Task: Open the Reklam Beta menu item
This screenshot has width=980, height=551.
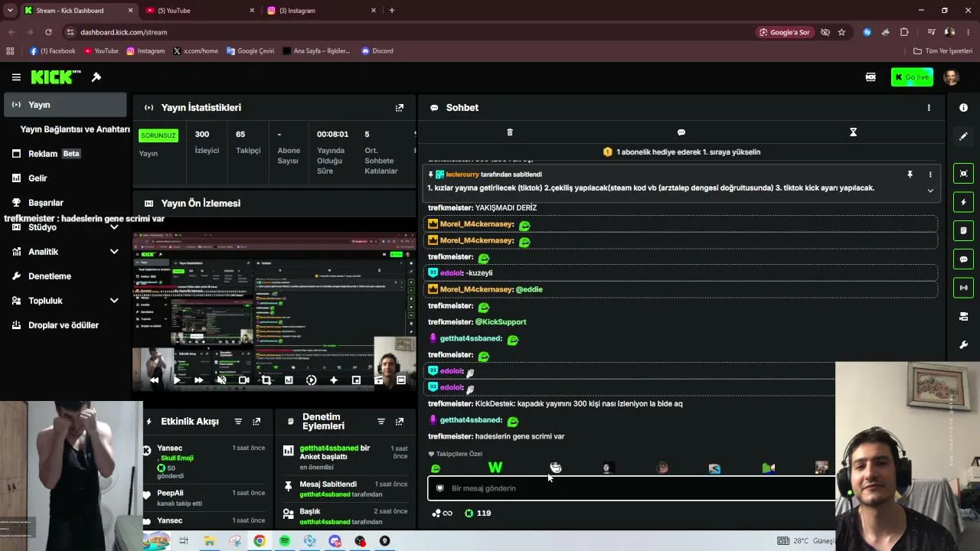Action: pos(65,154)
